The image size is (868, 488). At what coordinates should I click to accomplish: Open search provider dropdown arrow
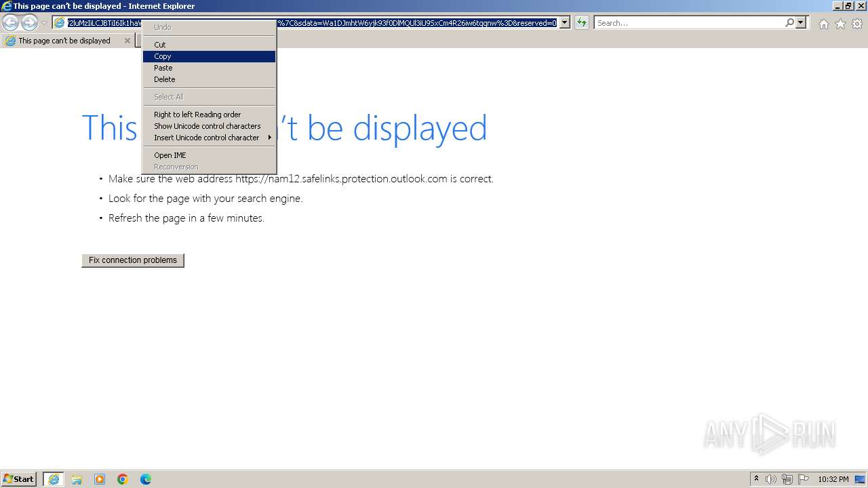coord(801,23)
